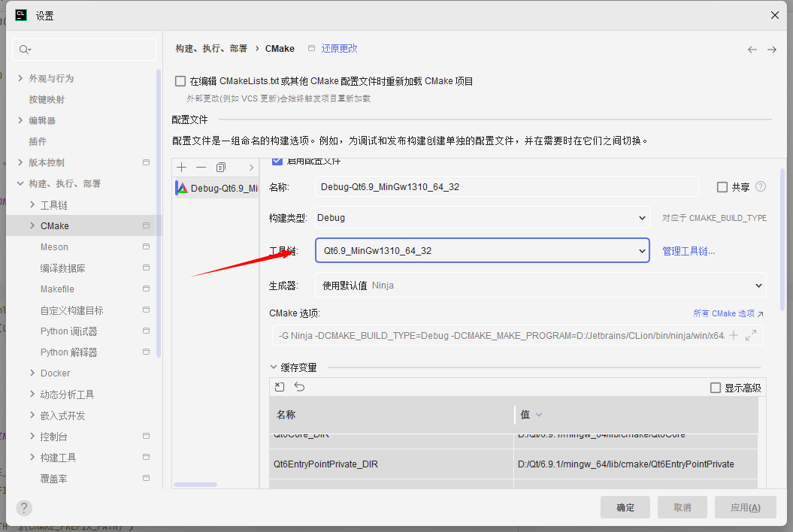Screen dimensions: 793x532
Task: Toggle the 显示高级 checkbox
Action: pyautogui.click(x=716, y=388)
